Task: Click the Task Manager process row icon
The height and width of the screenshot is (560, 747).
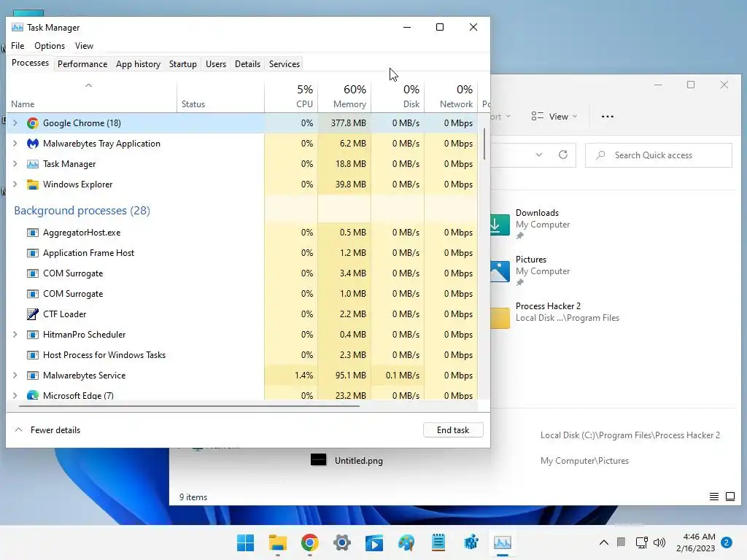Action: (x=32, y=164)
